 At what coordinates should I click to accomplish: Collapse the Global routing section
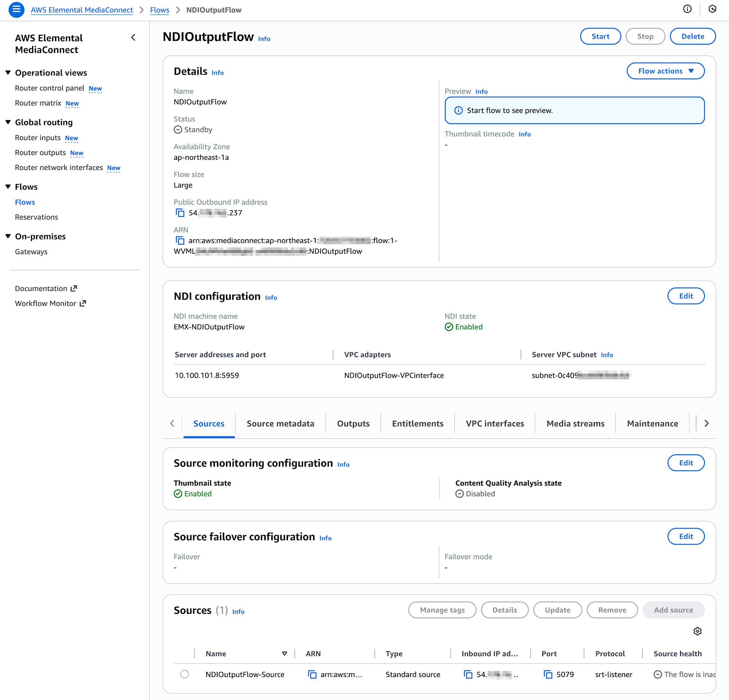(8, 122)
